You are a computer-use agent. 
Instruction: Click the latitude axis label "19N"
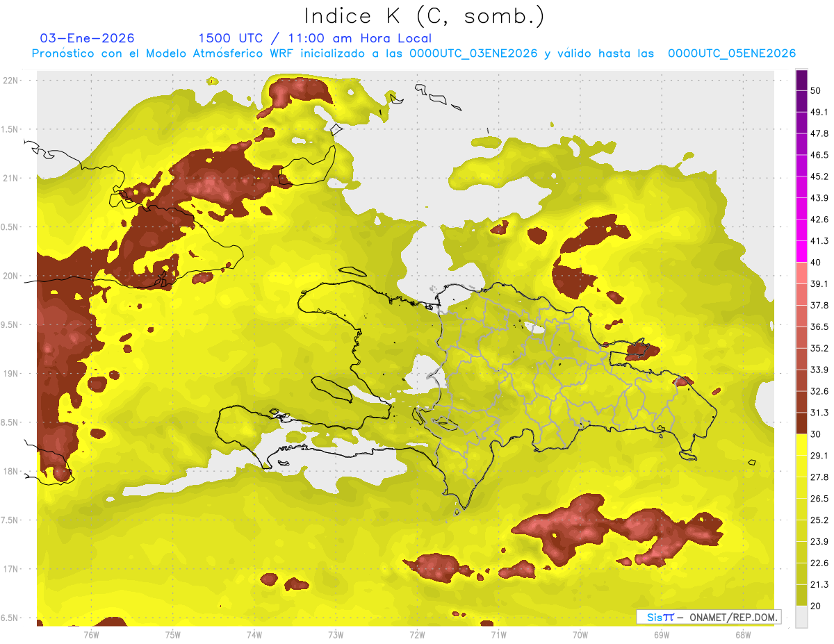tap(11, 373)
